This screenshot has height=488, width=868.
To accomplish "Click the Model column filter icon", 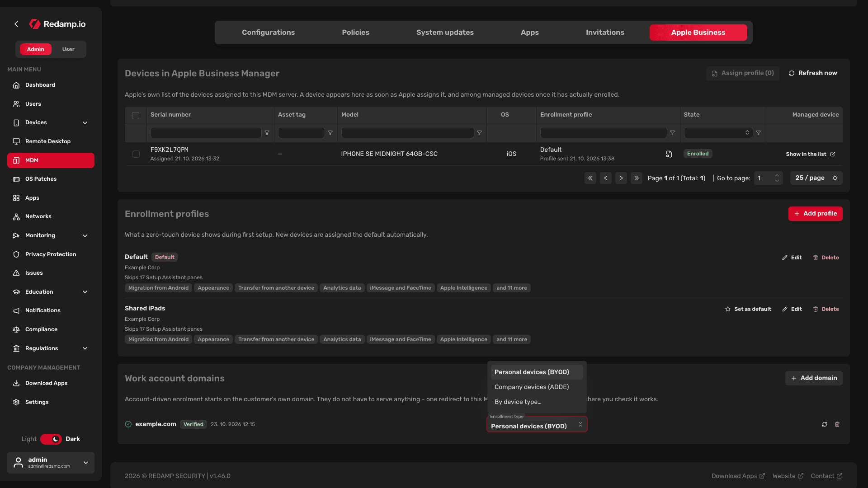I will [480, 133].
